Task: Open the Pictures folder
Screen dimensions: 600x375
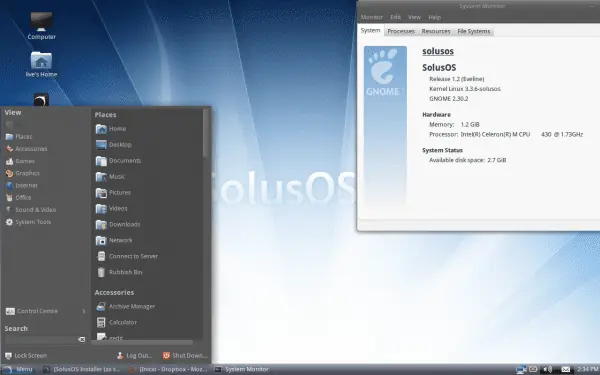Action: tap(113, 192)
